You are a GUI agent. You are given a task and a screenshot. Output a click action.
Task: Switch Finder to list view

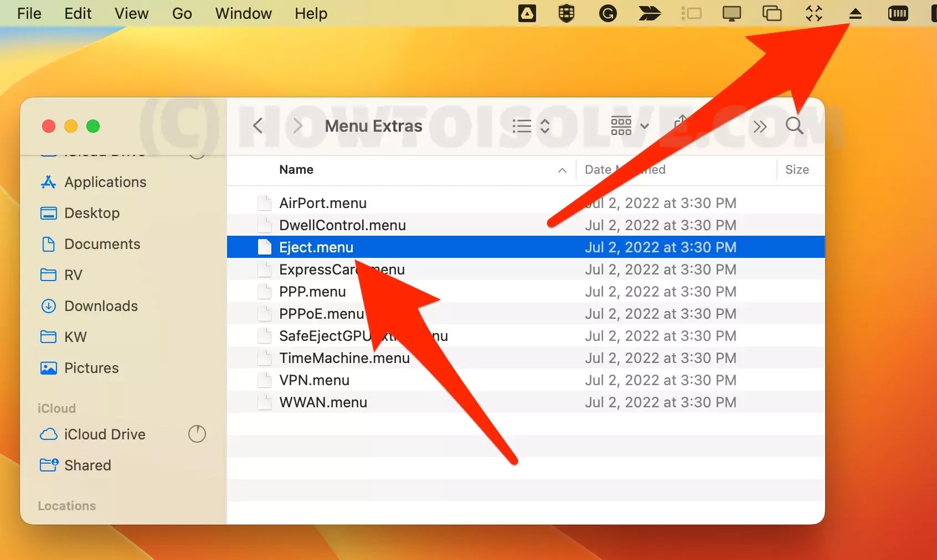point(521,126)
